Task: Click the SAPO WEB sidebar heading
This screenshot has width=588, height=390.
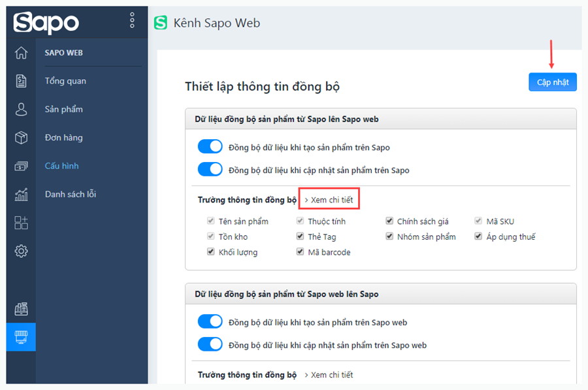Action: click(64, 53)
